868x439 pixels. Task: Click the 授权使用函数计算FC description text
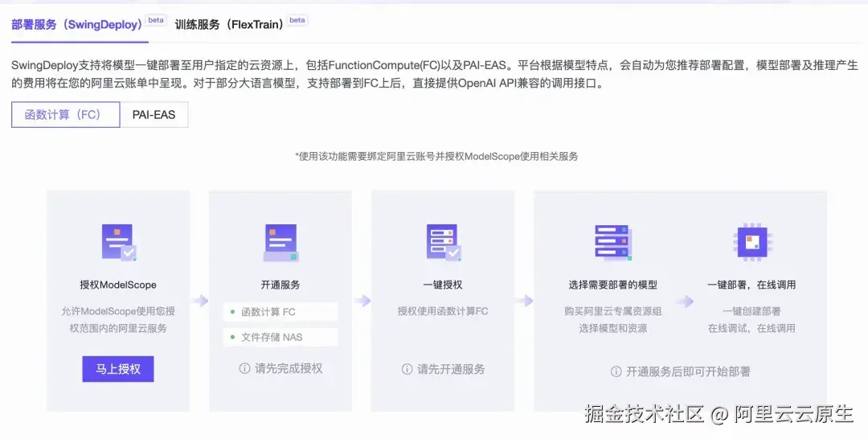point(443,311)
